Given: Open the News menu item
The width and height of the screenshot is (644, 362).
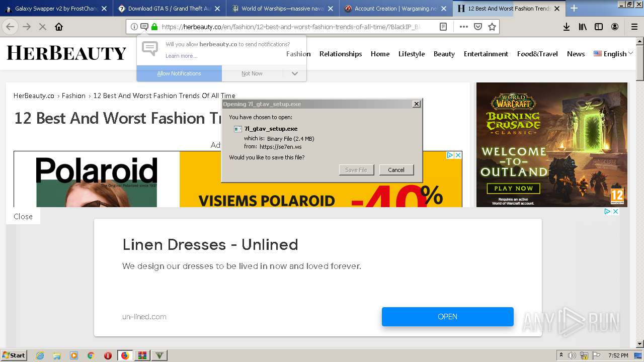Looking at the screenshot, I should (x=576, y=54).
